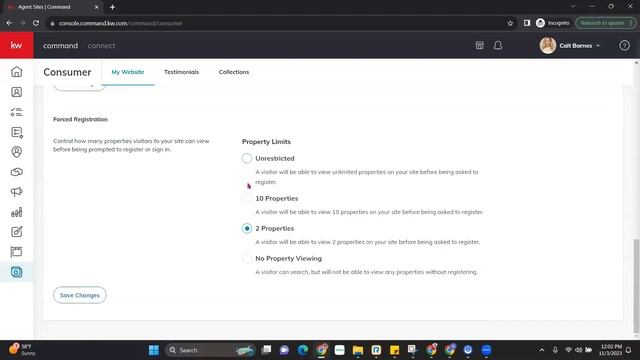Screen dimensions: 640x360
Task: Open the Designs pencil-edit icon in the sidebar
Action: pyautogui.click(x=16, y=232)
